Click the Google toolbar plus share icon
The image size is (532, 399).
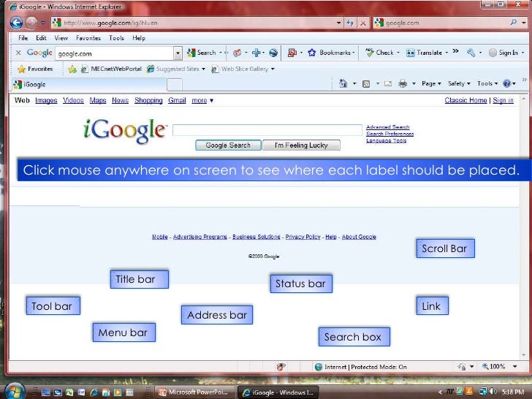tap(256, 53)
